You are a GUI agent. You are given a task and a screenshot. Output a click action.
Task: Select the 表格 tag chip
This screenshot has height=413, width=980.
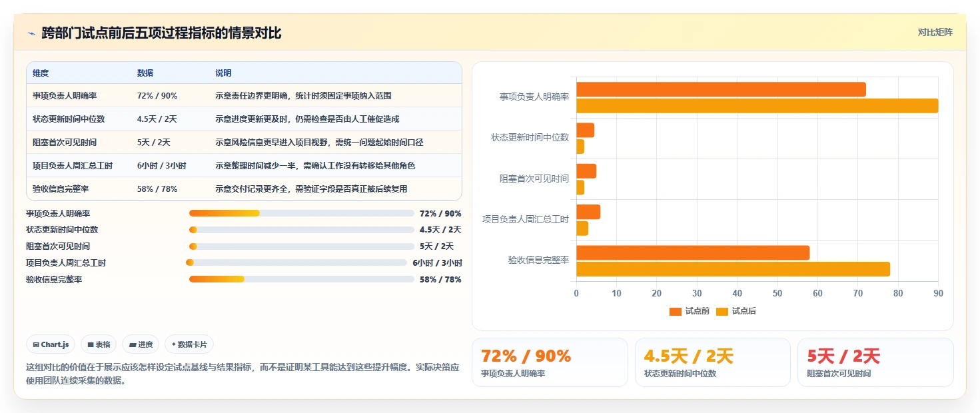[x=99, y=344]
